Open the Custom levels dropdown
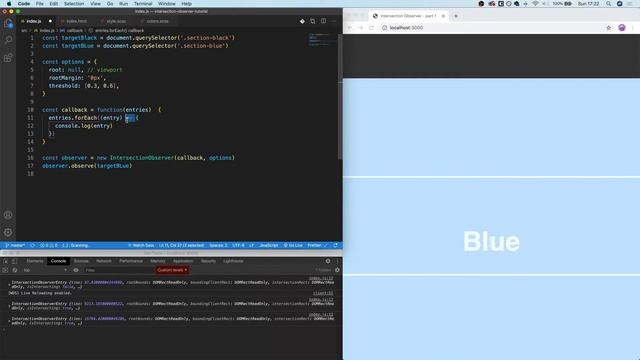The width and height of the screenshot is (640, 360). pyautogui.click(x=172, y=270)
